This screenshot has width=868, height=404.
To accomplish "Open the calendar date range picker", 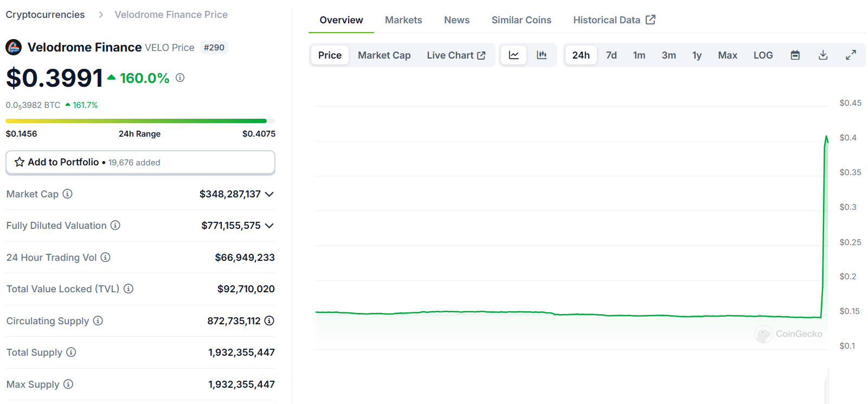I will click(795, 55).
